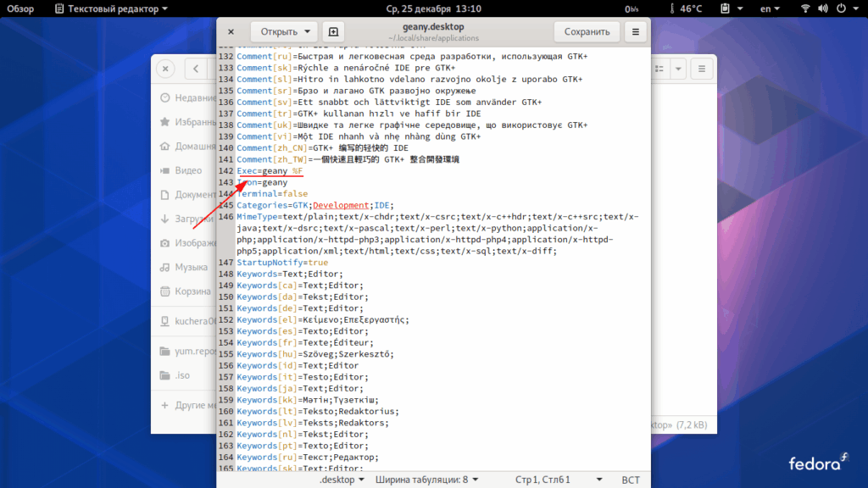Close the geany.desktop editor window

(x=231, y=31)
